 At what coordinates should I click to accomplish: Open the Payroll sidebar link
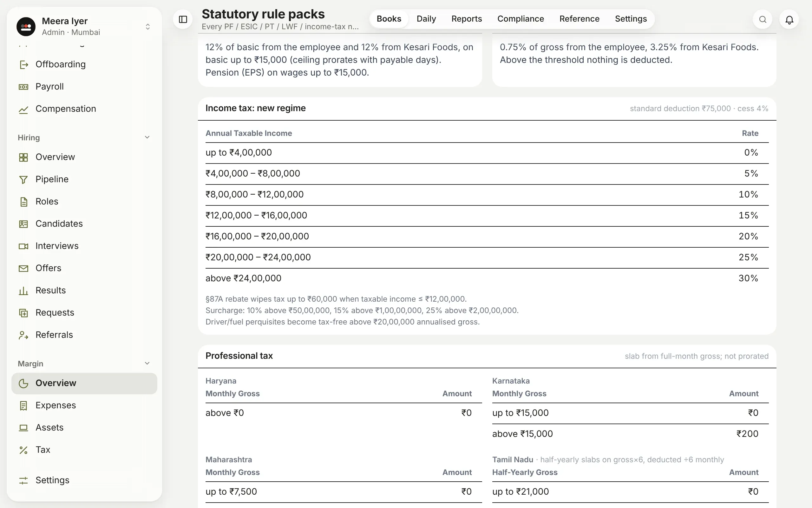click(84, 87)
